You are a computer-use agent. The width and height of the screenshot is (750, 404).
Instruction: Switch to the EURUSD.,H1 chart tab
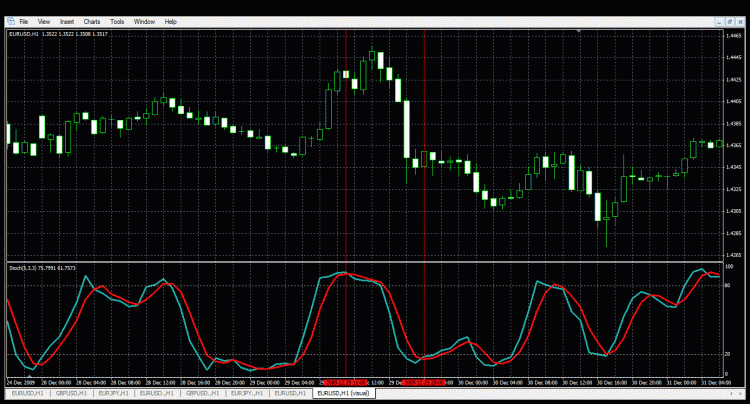tap(156, 393)
